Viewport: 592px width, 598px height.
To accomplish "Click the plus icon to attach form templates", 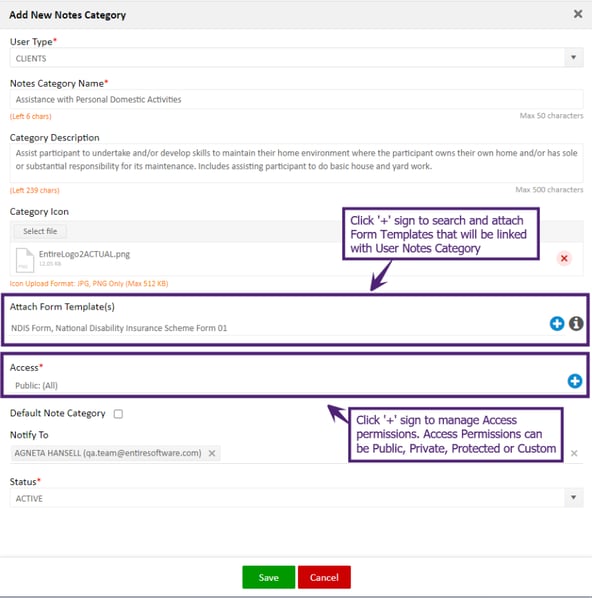I will [x=557, y=323].
